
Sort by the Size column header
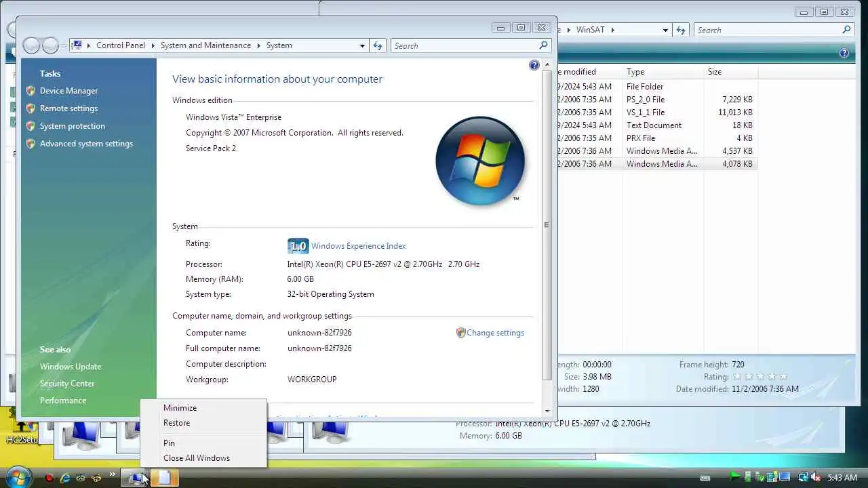coord(731,72)
